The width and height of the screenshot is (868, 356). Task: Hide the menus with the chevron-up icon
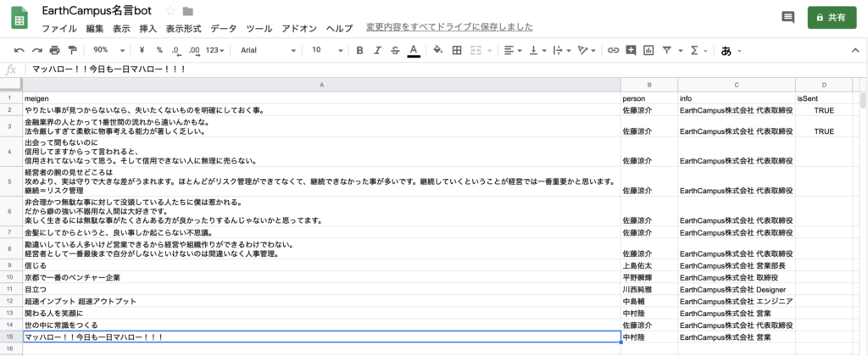854,50
